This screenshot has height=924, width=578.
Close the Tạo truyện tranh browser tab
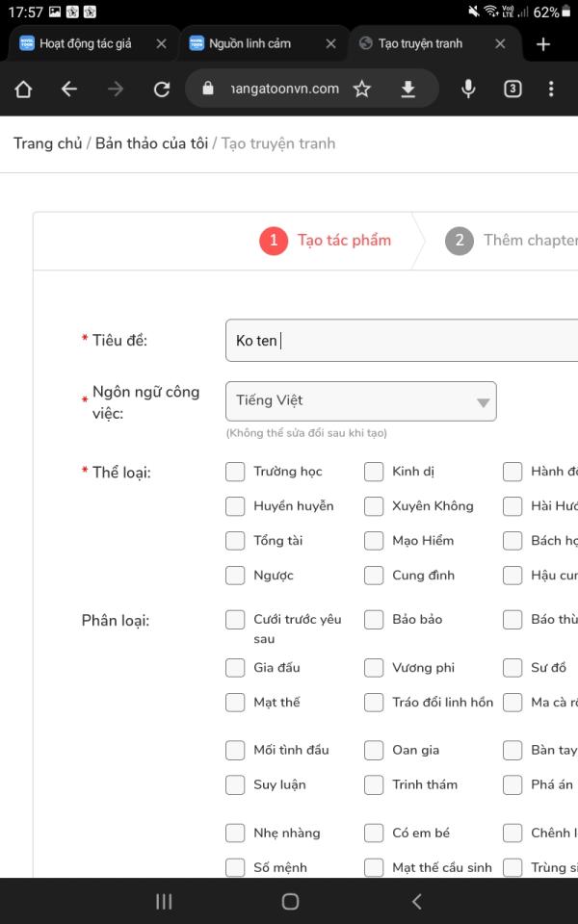click(500, 43)
